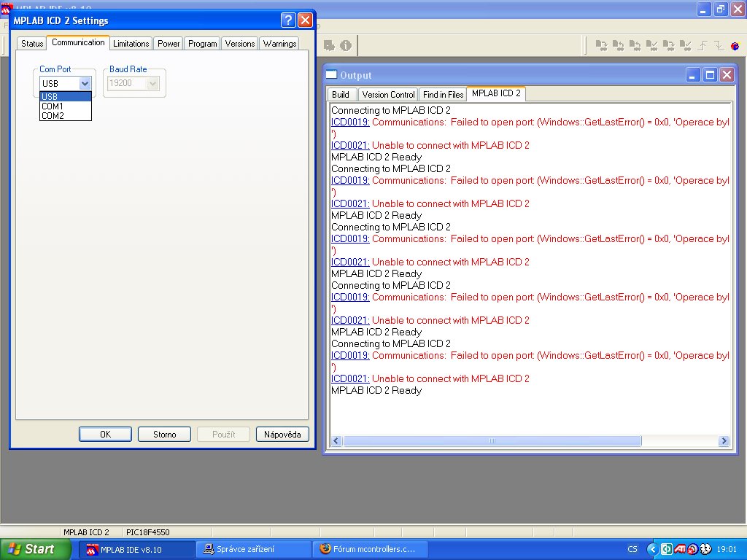Click the CS language indicator in the taskbar
This screenshot has height=560, width=747.
(x=632, y=549)
